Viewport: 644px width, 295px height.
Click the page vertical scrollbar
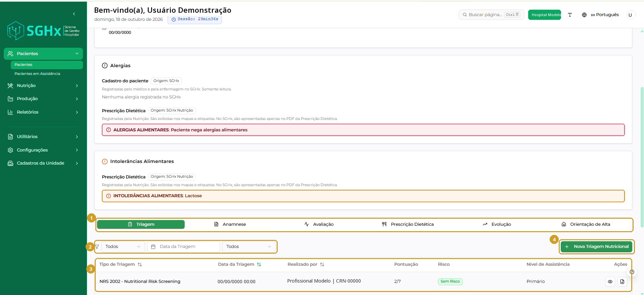(x=642, y=157)
